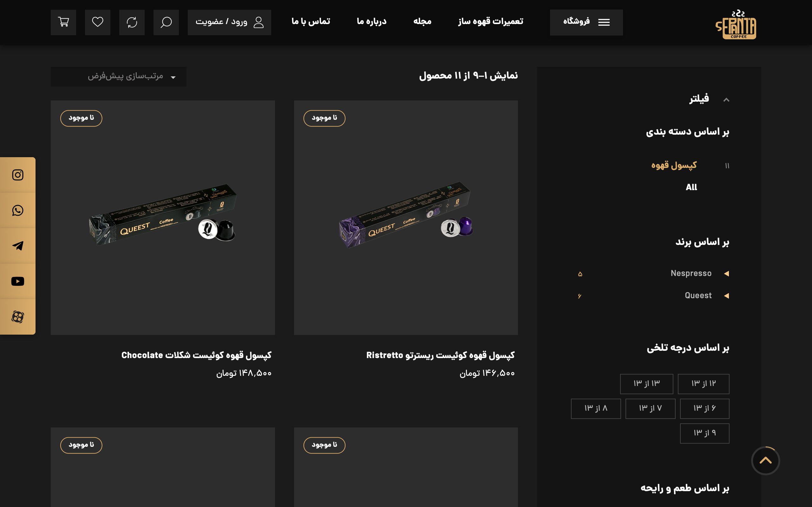Open the Aparat icon in side panel
Viewport: 812px width, 507px height.
[x=18, y=317]
